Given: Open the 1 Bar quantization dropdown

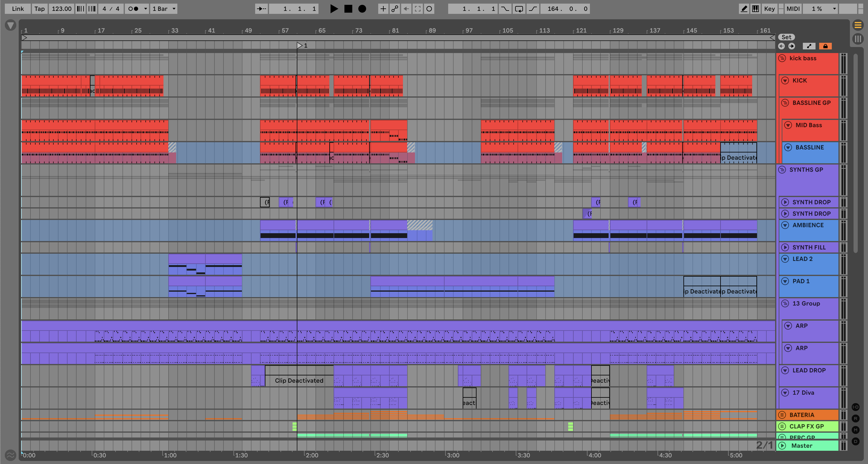Looking at the screenshot, I should click(x=164, y=9).
